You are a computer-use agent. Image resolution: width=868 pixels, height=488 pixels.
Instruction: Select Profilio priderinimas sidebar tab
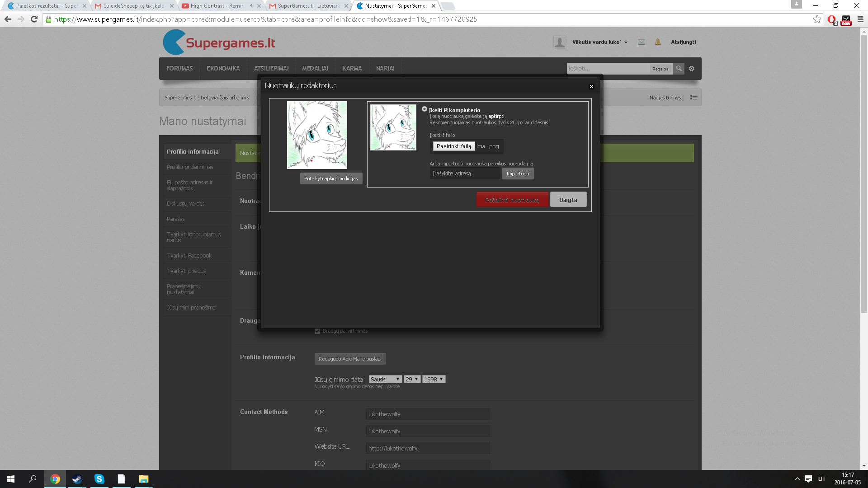(x=197, y=167)
